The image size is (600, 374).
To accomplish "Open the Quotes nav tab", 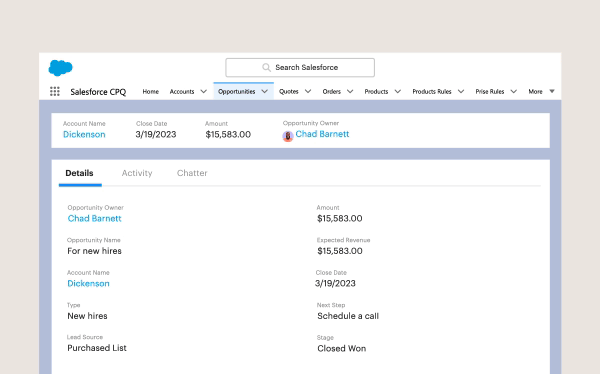I will click(289, 91).
